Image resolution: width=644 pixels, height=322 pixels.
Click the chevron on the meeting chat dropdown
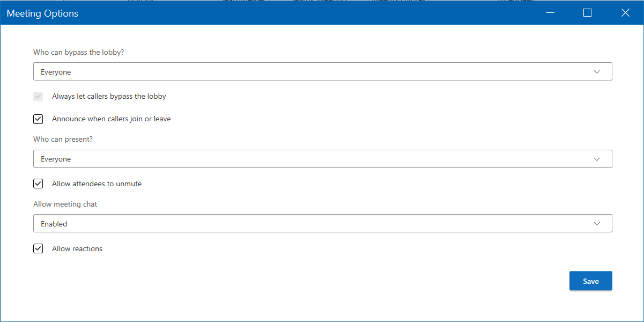coord(596,223)
